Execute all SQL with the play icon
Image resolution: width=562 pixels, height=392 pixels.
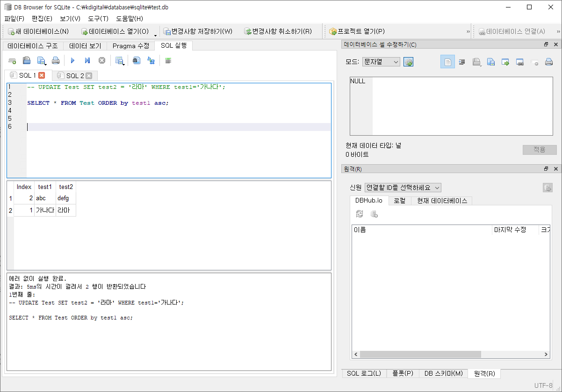click(x=72, y=60)
